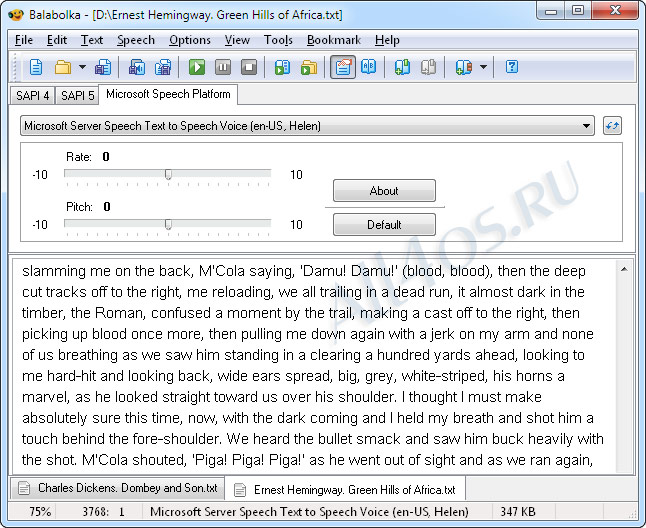646x528 pixels.
Task: Stop the speech playback
Action: pyautogui.click(x=249, y=67)
